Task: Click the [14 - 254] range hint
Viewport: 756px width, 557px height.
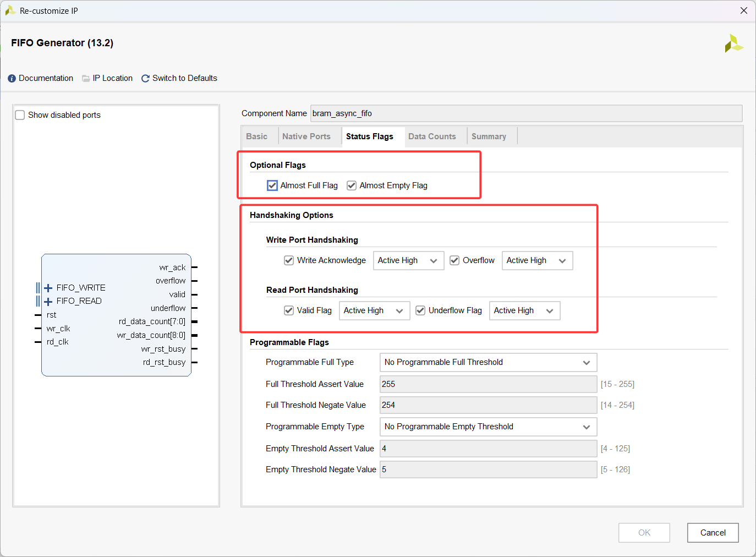Action: (x=617, y=405)
